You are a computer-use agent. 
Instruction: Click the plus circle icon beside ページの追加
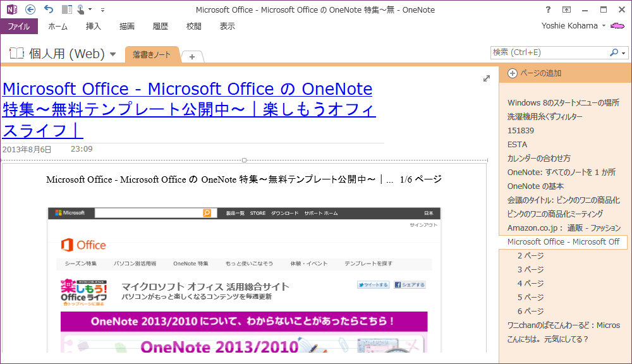click(x=513, y=73)
